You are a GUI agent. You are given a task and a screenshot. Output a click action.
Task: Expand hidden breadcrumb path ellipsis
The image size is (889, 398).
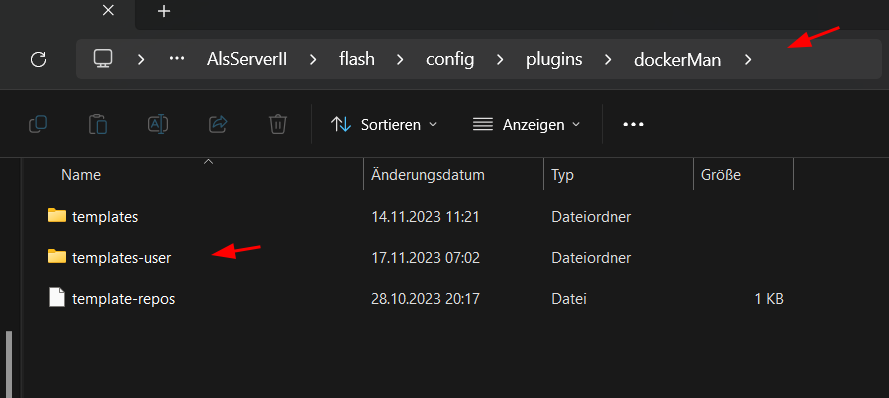177,59
